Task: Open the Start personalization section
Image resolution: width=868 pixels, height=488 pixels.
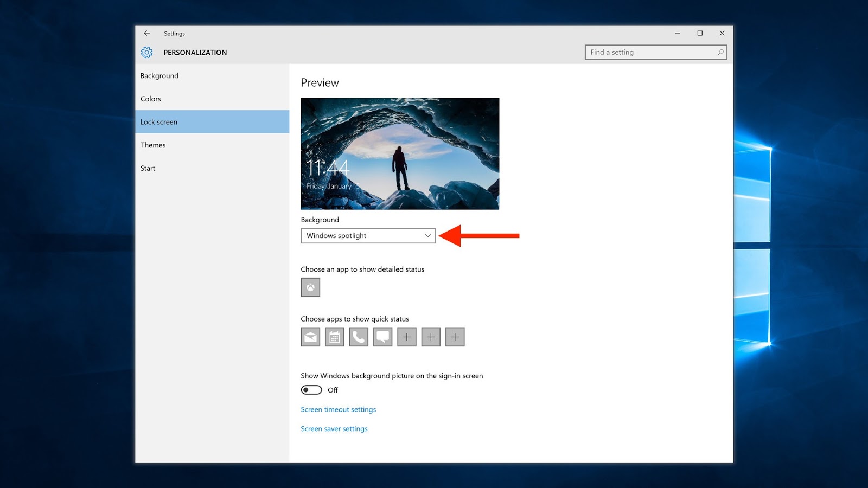Action: [x=148, y=168]
